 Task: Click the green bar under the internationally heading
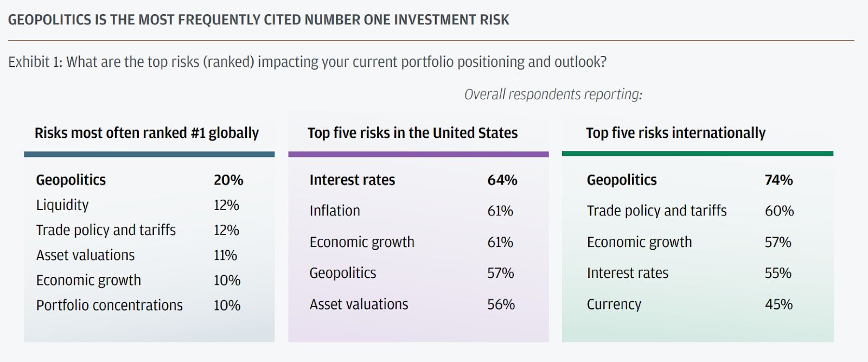click(x=697, y=154)
